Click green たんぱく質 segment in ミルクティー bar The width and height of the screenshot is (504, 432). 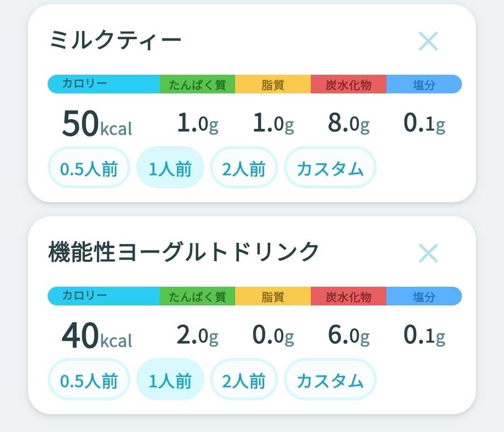click(197, 84)
